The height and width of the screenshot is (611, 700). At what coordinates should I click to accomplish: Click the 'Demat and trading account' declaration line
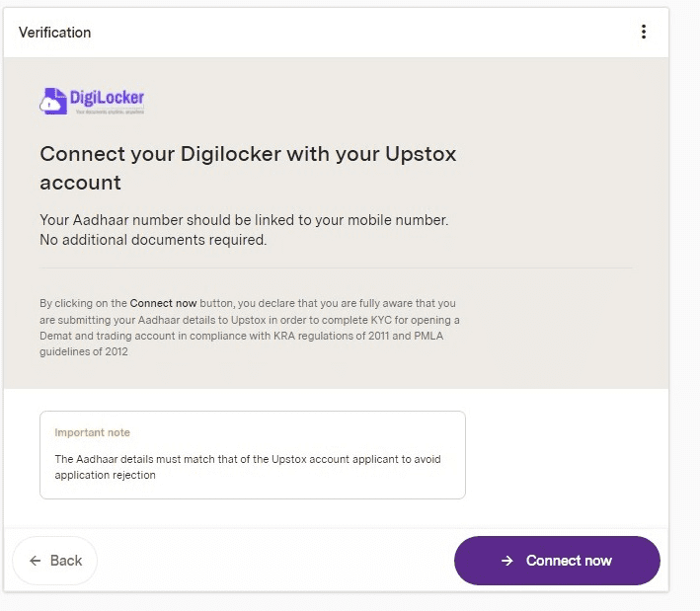(x=241, y=336)
